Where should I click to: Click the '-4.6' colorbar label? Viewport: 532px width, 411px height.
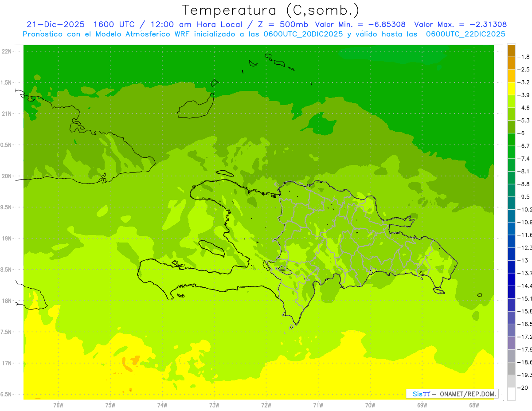click(524, 108)
